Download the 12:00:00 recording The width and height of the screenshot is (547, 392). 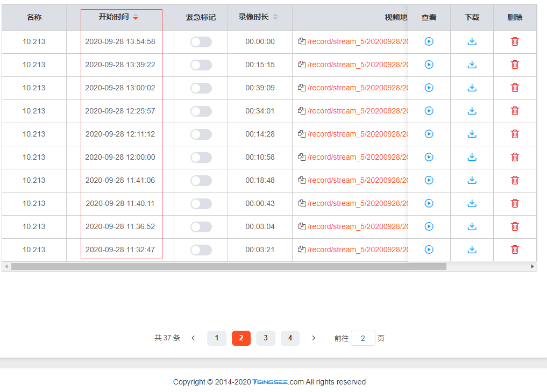tap(472, 157)
